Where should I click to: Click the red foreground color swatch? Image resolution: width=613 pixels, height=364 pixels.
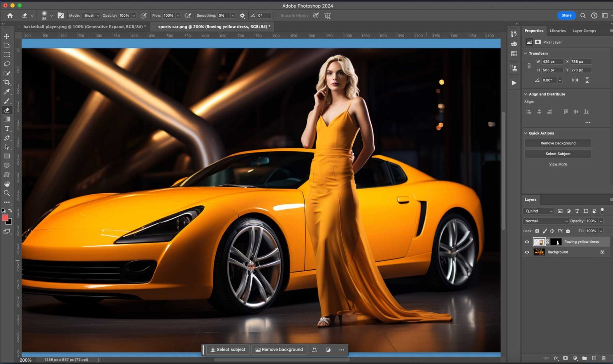[5, 218]
